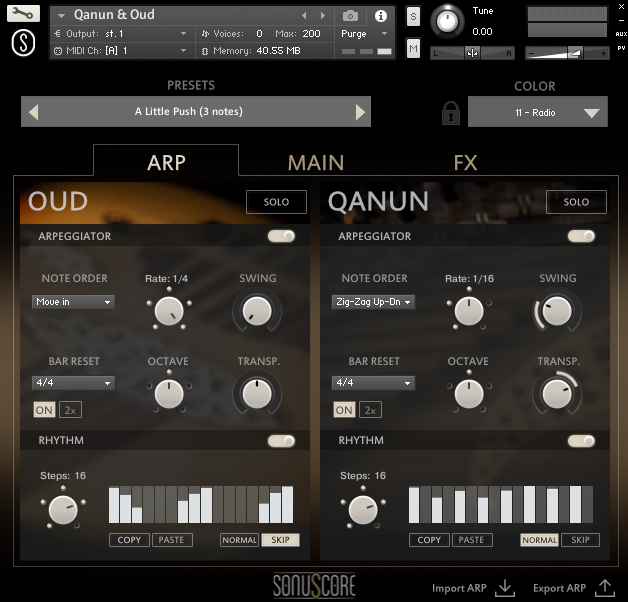The width and height of the screenshot is (628, 602).
Task: Click the camera snapshot icon
Action: 350,16
